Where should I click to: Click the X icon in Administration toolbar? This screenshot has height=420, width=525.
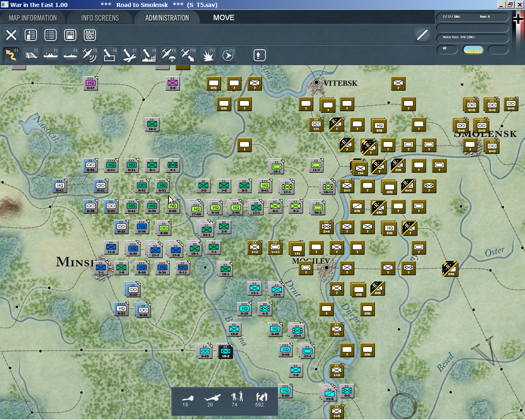tap(11, 35)
